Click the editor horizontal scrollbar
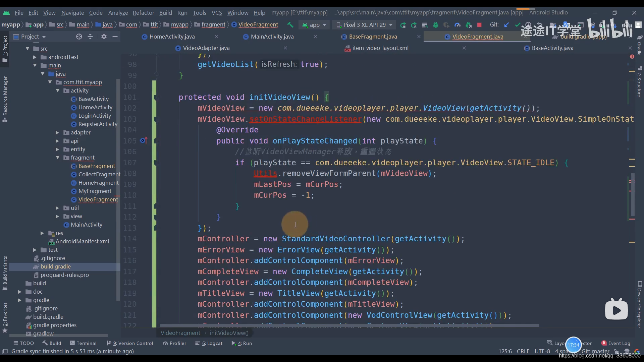 [x=349, y=325]
